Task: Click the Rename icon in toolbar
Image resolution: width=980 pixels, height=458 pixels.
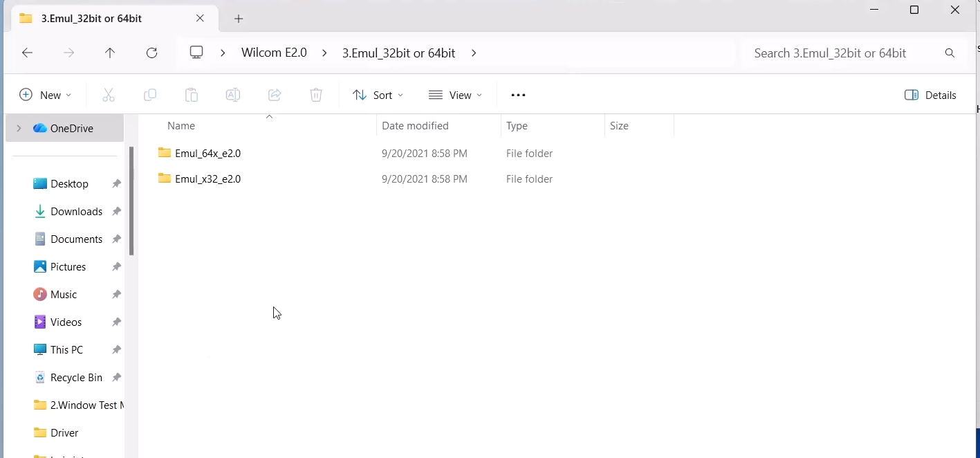Action: [x=233, y=95]
